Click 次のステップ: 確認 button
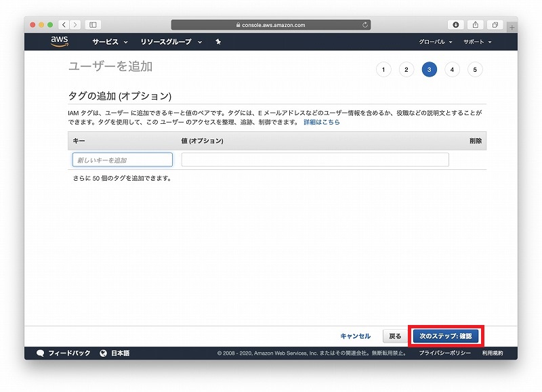The width and height of the screenshot is (542, 392). (x=446, y=336)
